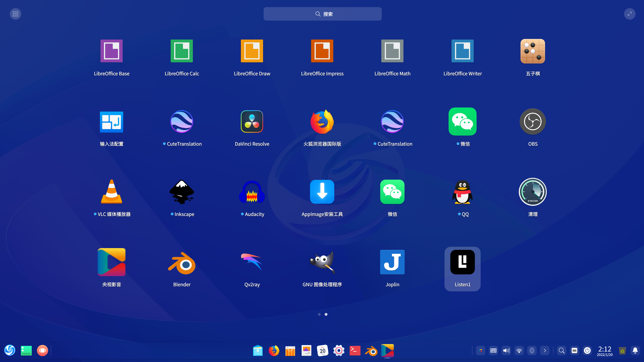Expand the hidden tray icons arrow
644x362 pixels.
pyautogui.click(x=545, y=351)
